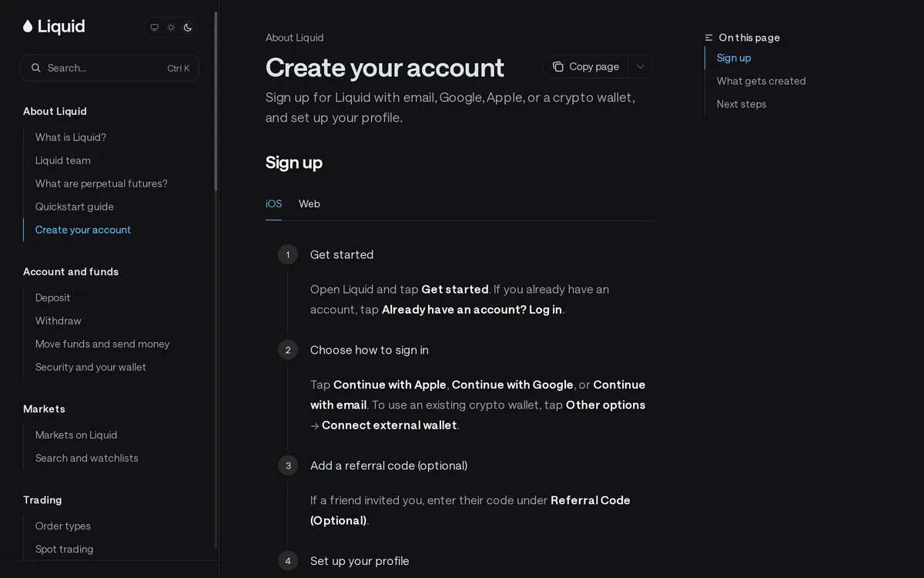Click Choose how to sign in step title

point(370,350)
